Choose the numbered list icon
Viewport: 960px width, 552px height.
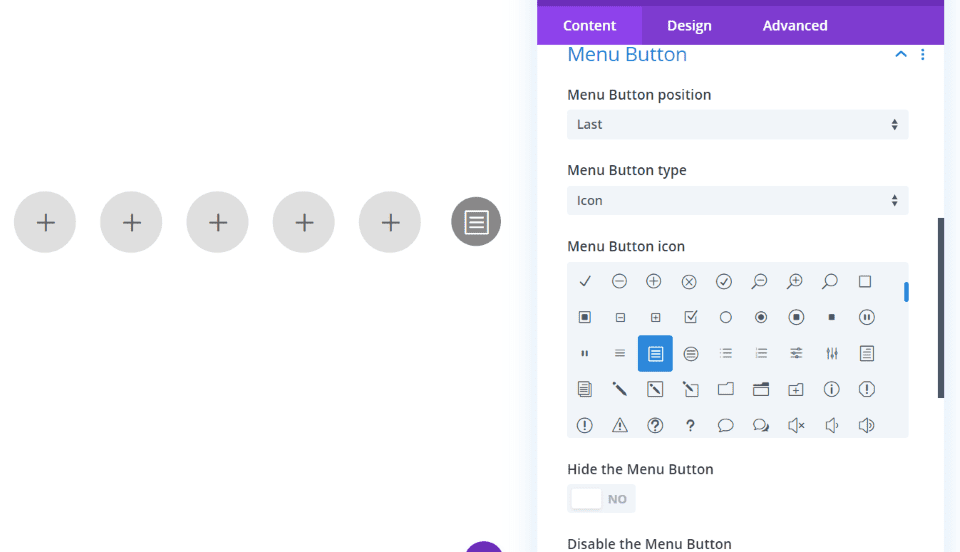[x=761, y=353]
